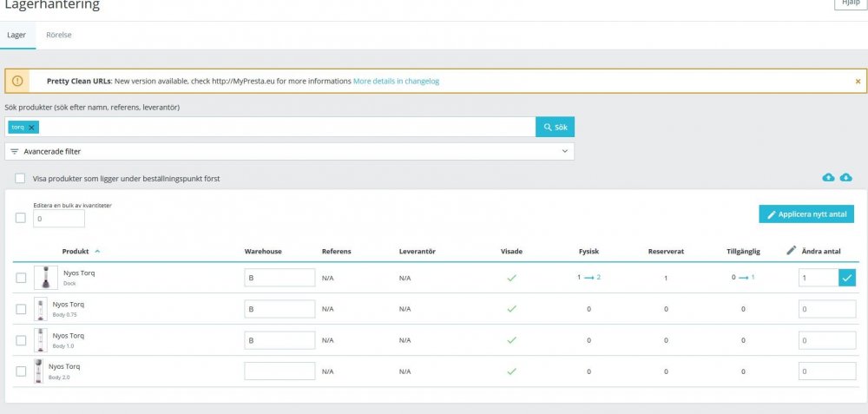The image size is (868, 414).
Task: Click the cloud download export icon
Action: click(846, 178)
